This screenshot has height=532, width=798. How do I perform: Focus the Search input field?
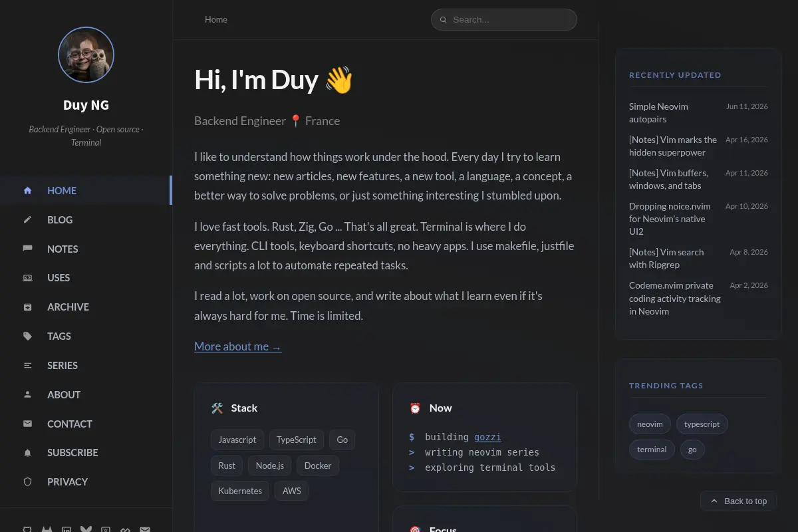[504, 19]
